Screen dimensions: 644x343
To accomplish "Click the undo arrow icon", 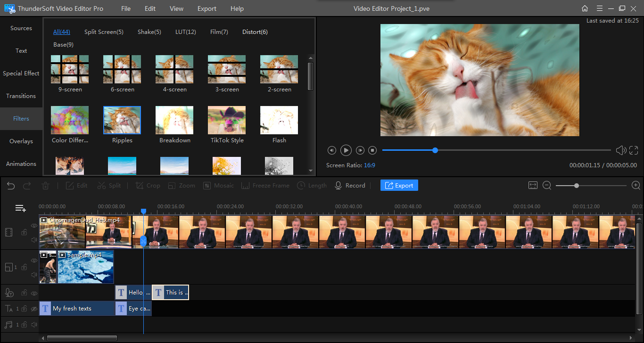I will pos(11,186).
